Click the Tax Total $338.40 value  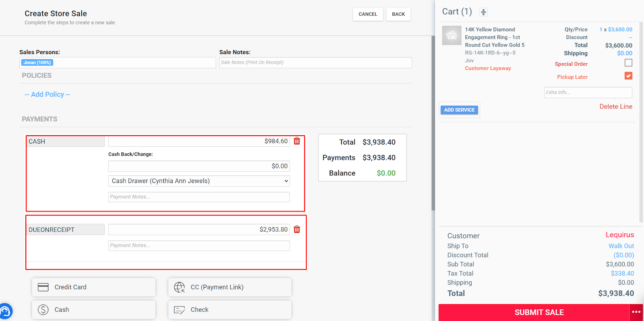[622, 274]
